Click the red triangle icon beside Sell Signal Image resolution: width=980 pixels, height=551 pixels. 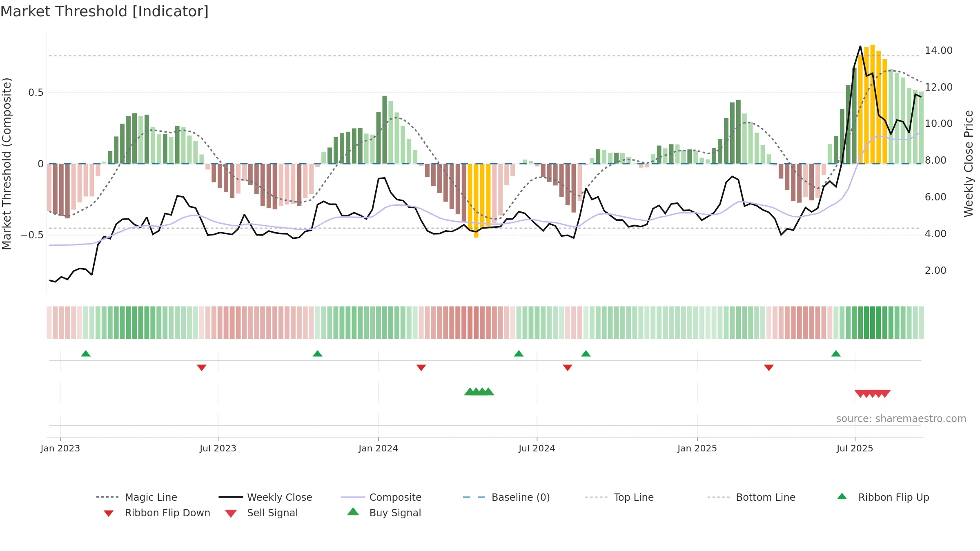pos(231,513)
